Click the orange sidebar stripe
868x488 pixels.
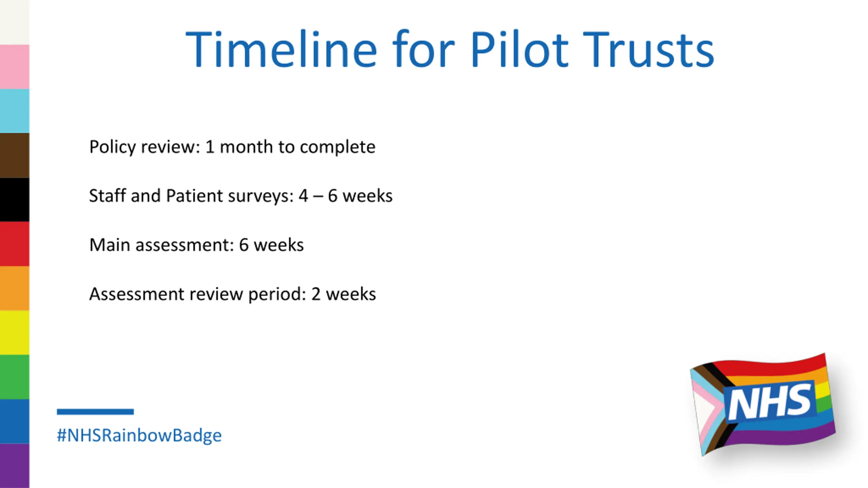pos(15,288)
